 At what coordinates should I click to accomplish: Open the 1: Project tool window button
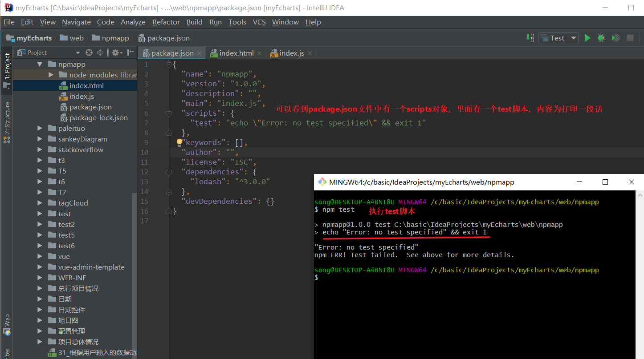click(x=7, y=70)
